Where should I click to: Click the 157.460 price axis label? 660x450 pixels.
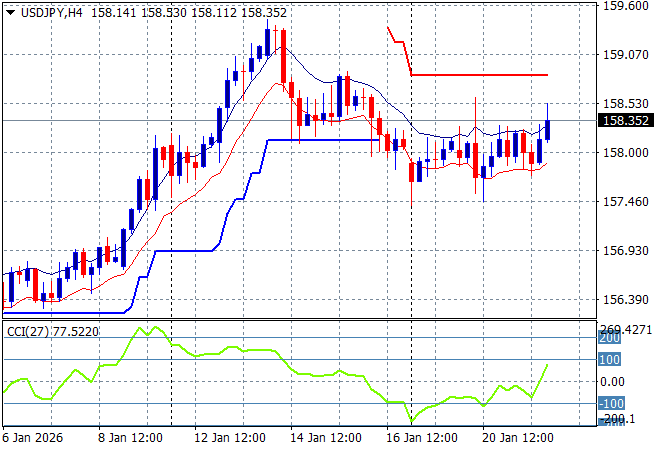[x=626, y=202]
